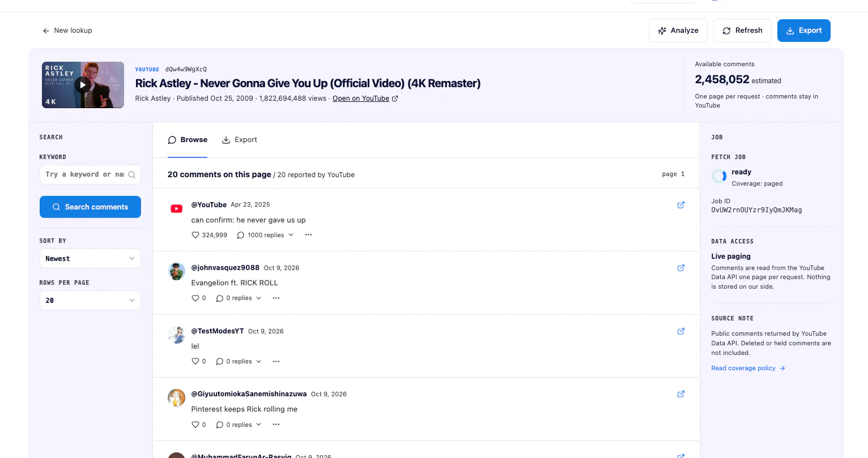Viewport: 868px width, 458px height.
Task: Expand the 1000 replies on @YouTube comment
Action: [x=265, y=235]
